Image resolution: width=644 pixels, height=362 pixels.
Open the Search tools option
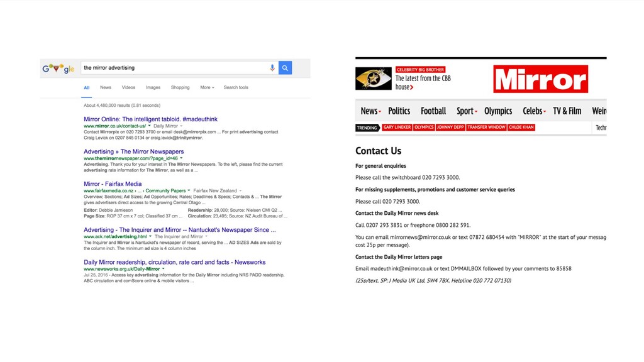(236, 87)
